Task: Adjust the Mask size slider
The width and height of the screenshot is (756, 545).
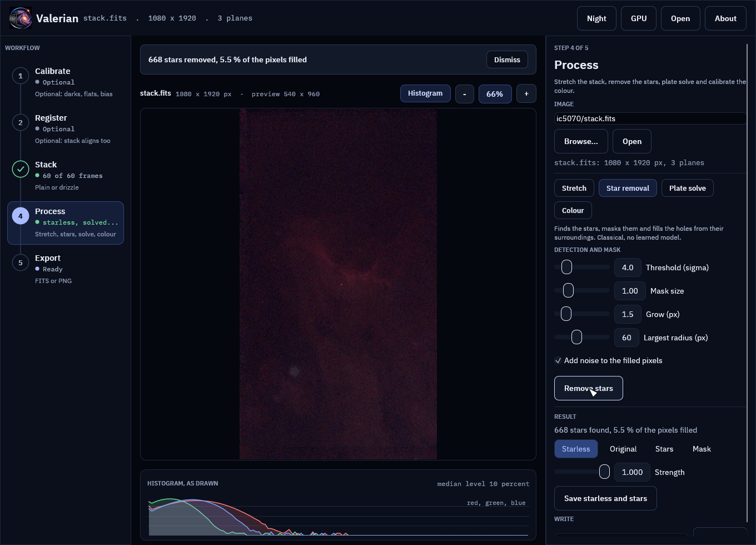Action: click(x=582, y=291)
